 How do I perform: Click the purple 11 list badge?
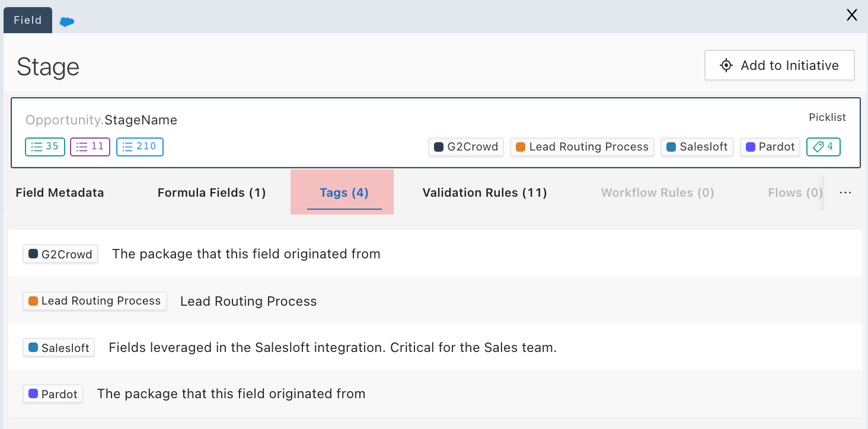pyautogui.click(x=90, y=147)
